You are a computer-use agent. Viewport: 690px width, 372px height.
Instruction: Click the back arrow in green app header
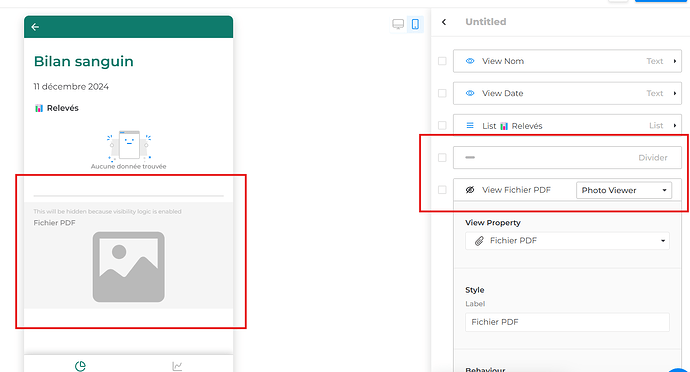click(x=35, y=27)
